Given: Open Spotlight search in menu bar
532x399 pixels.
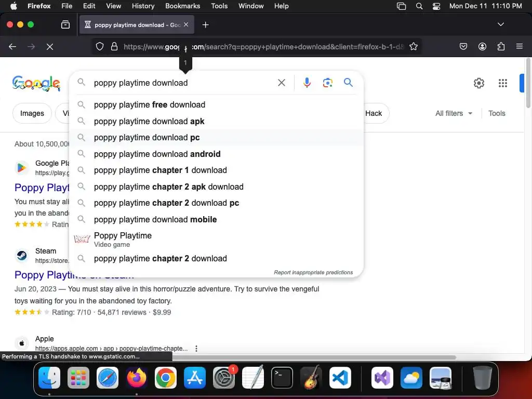Looking at the screenshot, I should pos(419,6).
